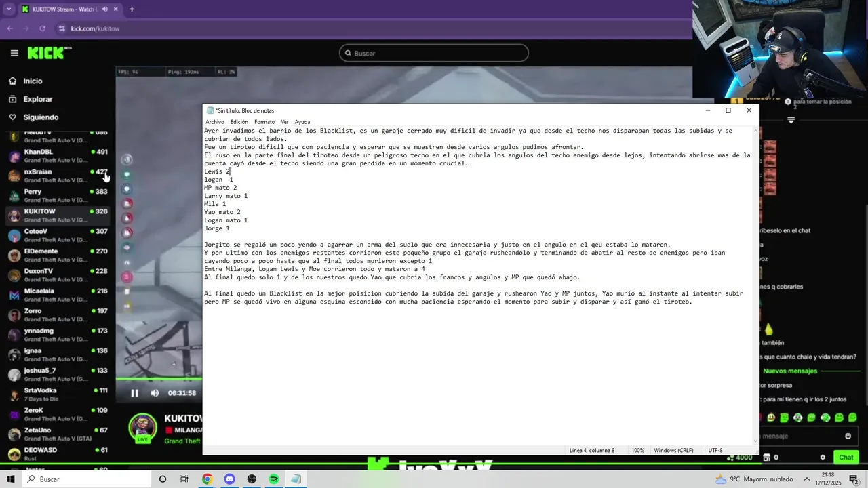
Task: View site information icon beside the URL
Action: [62, 28]
